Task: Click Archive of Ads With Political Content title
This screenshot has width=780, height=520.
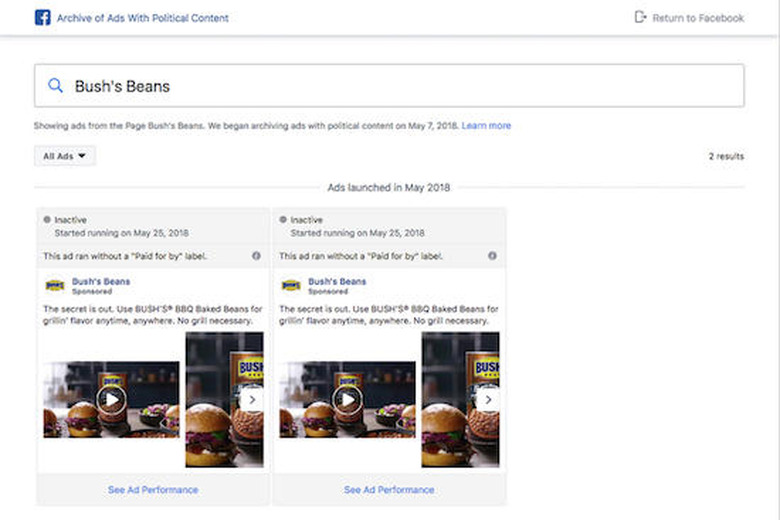Action: point(143,18)
